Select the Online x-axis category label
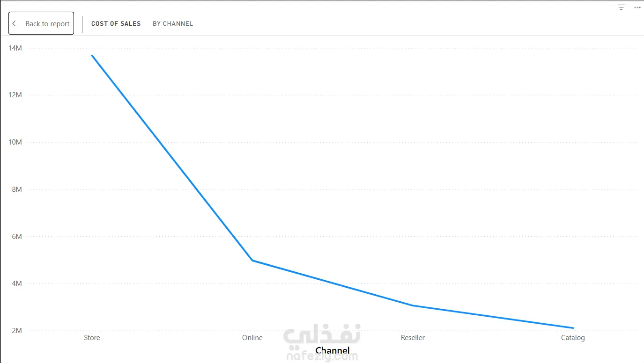 tap(252, 338)
